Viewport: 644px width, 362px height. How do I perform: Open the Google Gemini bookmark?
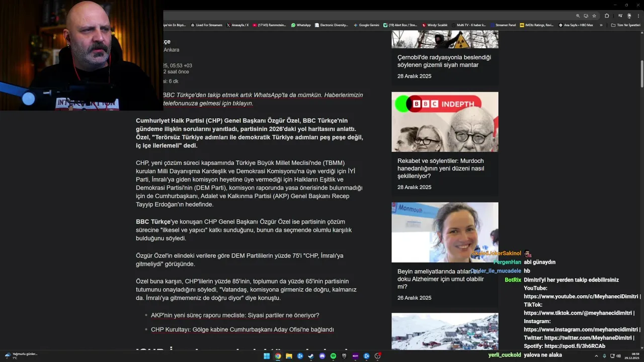tap(366, 25)
